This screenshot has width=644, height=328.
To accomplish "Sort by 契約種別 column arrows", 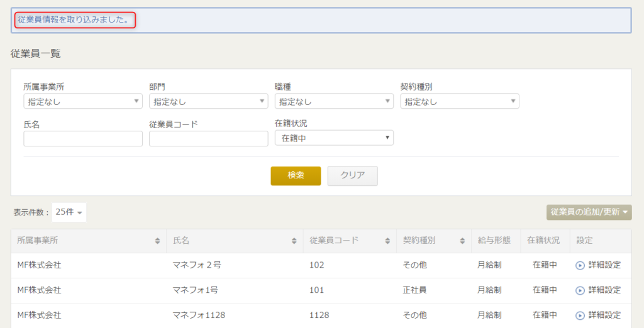I will click(462, 241).
